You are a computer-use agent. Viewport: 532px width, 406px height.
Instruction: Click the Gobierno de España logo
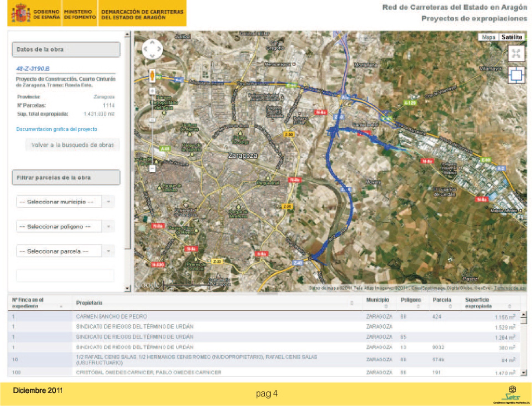[x=35, y=13]
